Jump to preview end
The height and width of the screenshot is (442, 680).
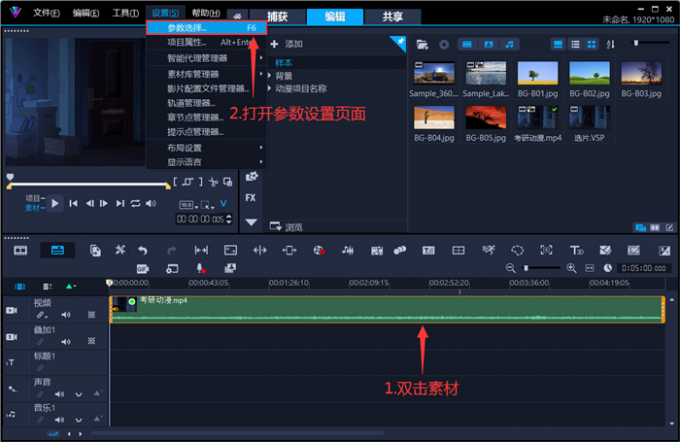(120, 203)
